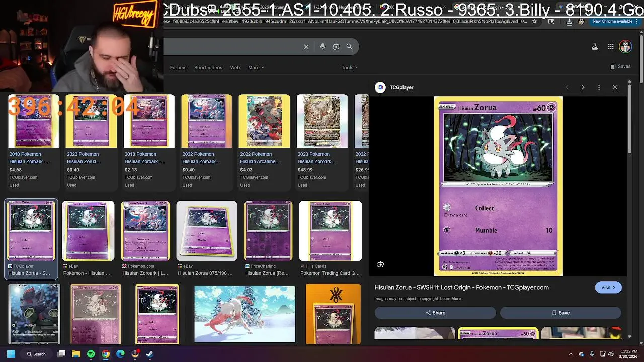The image size is (644, 362).
Task: Close the image preview panel
Action: 615,87
